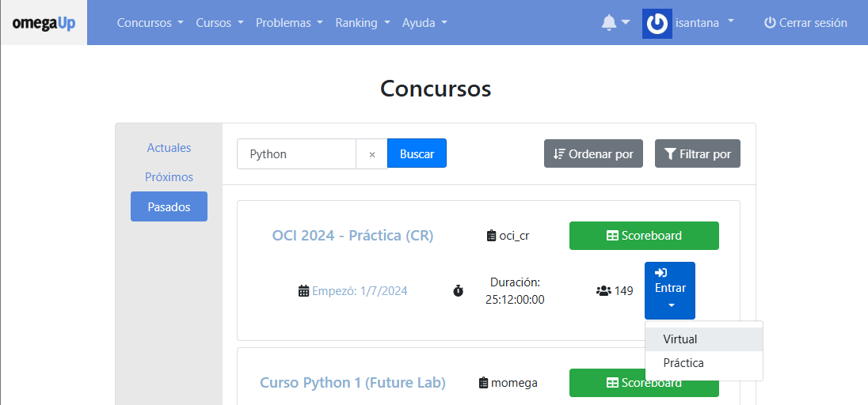Click the omegaUp logo
The width and height of the screenshot is (868, 405).
(x=44, y=23)
